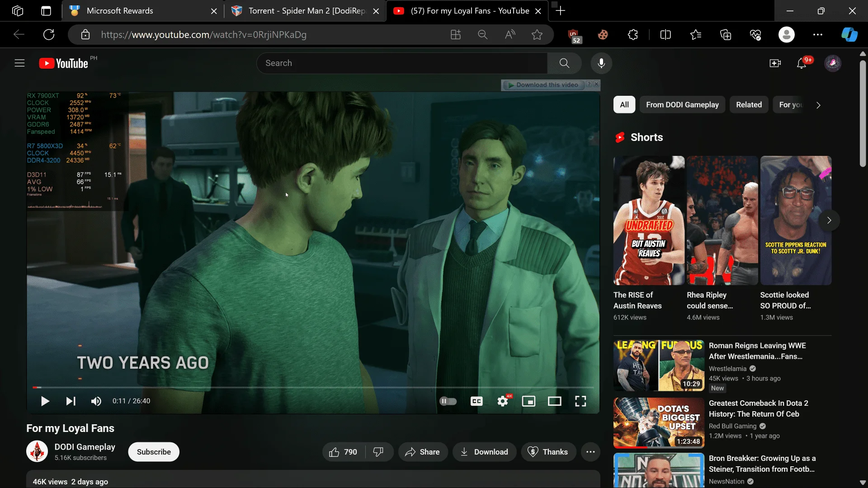Image resolution: width=868 pixels, height=488 pixels.
Task: Close the Torrent Spider Man 2 tab
Action: point(376,11)
